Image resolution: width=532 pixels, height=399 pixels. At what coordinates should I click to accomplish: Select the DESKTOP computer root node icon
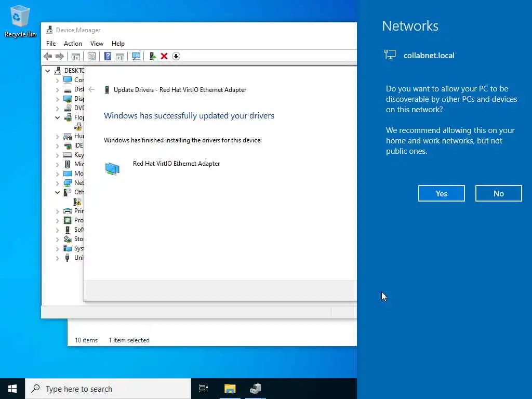(58, 71)
